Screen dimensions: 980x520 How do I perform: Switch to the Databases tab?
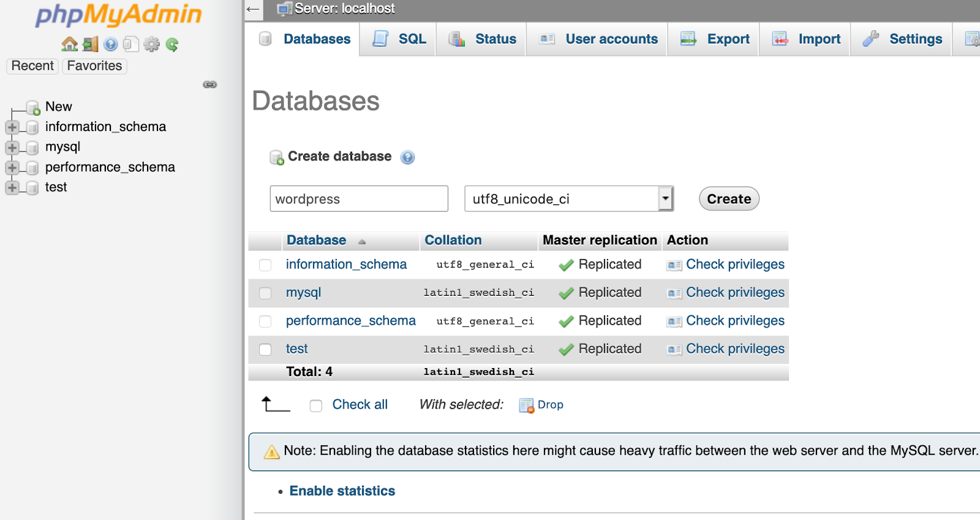[x=304, y=39]
